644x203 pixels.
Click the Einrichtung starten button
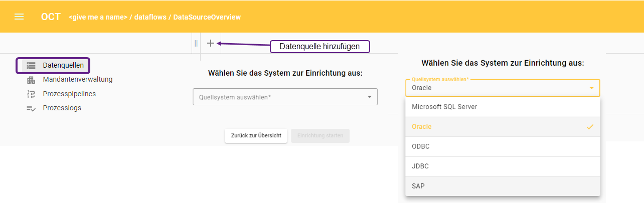click(x=320, y=136)
